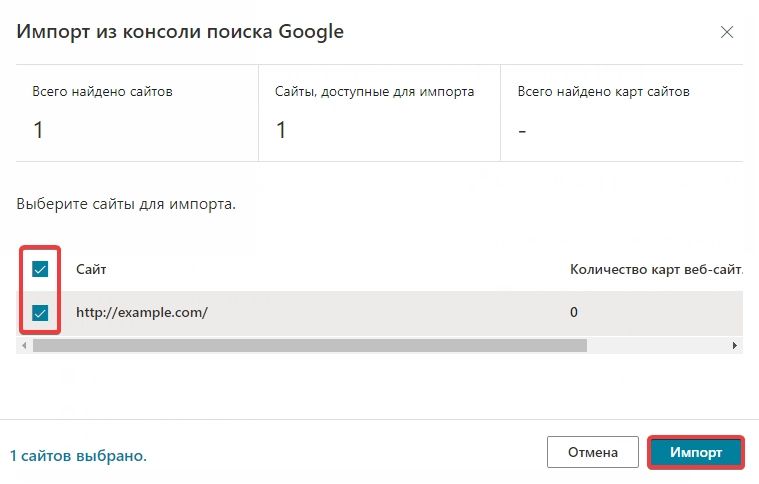This screenshot has width=759, height=484.
Task: Click the sitemap count 0 cell
Action: (x=574, y=312)
